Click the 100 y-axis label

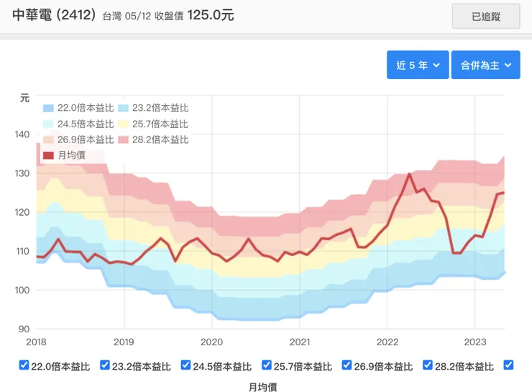[22, 290]
